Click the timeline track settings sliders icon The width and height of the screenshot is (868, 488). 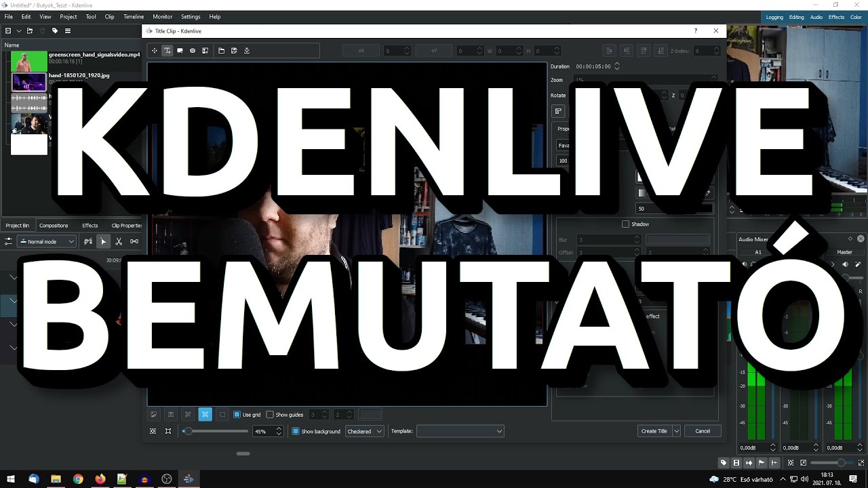tap(9, 241)
